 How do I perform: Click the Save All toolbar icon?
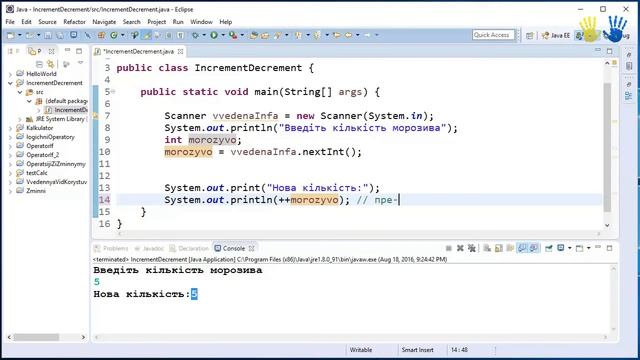click(60, 36)
